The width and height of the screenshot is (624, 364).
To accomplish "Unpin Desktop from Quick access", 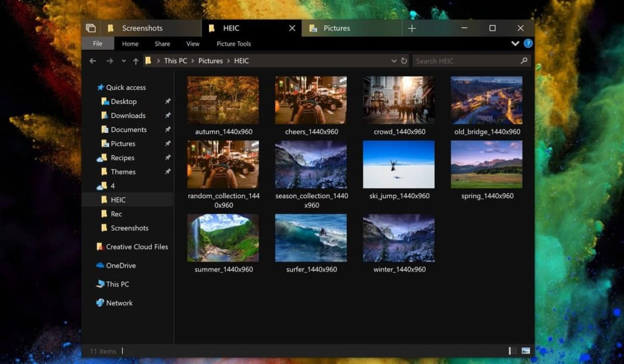I will coord(168,101).
